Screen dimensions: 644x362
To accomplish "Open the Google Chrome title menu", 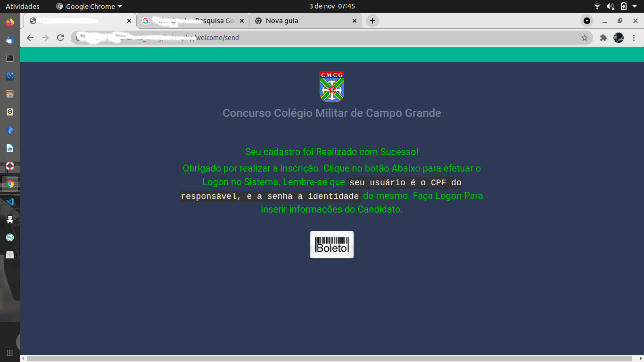I will (88, 6).
